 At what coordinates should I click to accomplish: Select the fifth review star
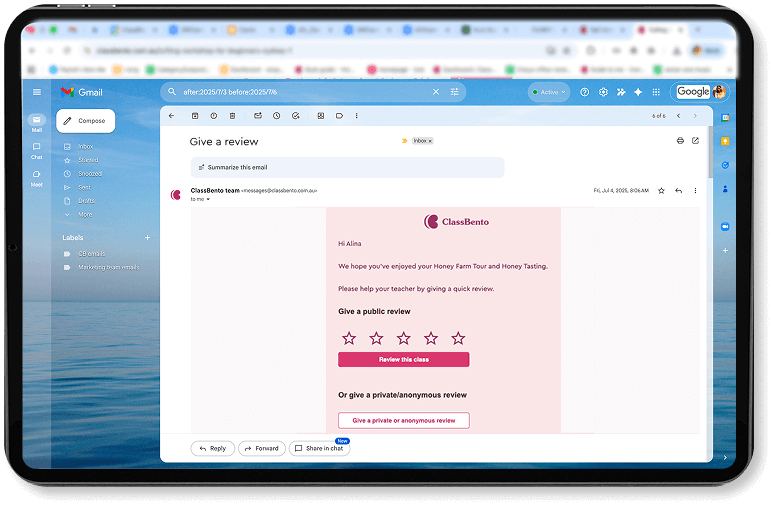tap(458, 338)
